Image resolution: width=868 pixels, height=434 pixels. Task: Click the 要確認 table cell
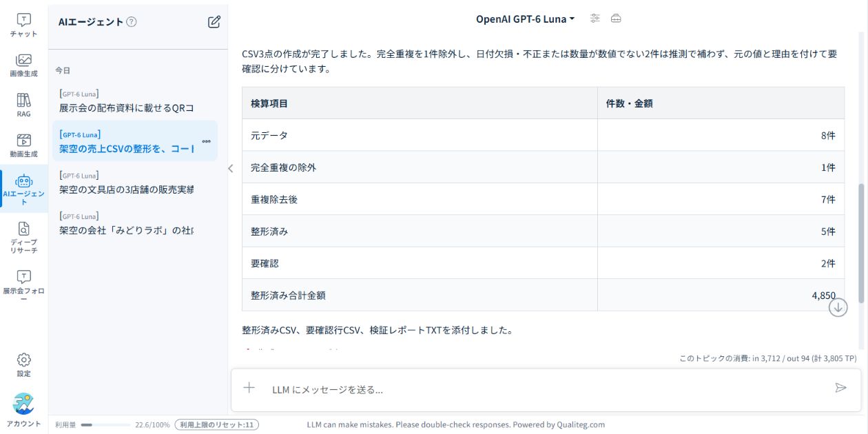420,263
